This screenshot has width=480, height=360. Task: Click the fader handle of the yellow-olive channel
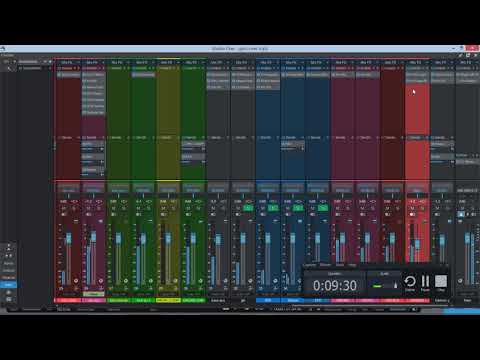[168, 238]
